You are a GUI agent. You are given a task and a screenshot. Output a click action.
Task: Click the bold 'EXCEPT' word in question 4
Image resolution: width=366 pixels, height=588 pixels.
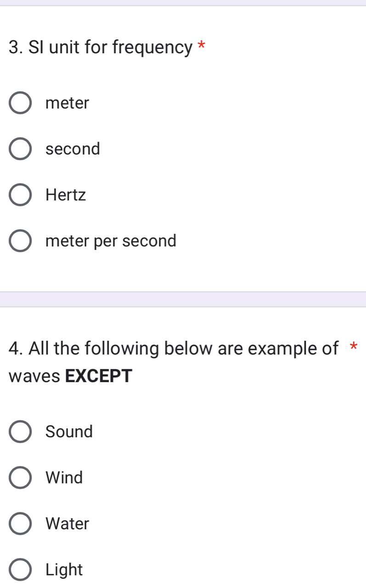coord(98,376)
